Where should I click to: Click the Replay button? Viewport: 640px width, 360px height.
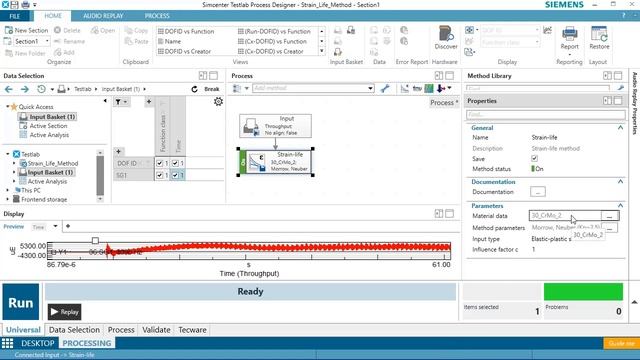pos(64,312)
